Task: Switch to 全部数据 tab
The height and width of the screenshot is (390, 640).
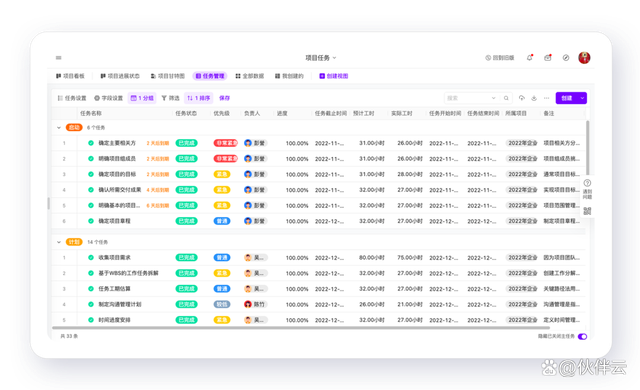Action: click(x=250, y=76)
